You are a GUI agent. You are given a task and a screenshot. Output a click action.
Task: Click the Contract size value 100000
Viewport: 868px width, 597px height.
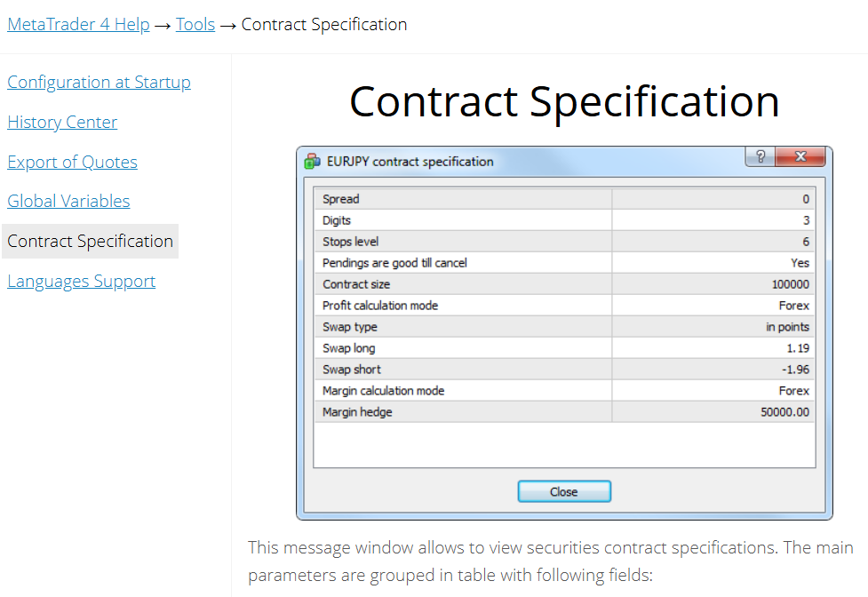[x=790, y=284]
